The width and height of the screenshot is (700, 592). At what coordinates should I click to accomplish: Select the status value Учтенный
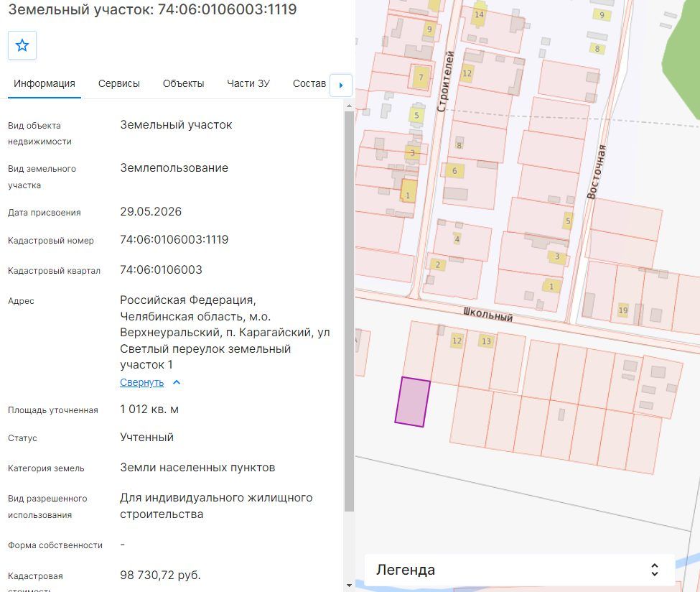147,437
